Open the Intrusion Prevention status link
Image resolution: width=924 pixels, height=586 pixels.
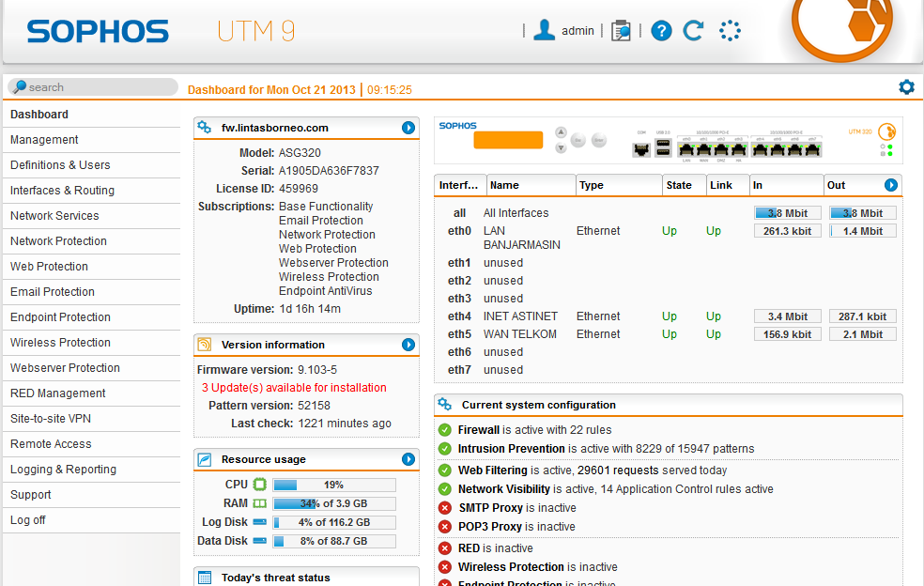click(x=512, y=449)
